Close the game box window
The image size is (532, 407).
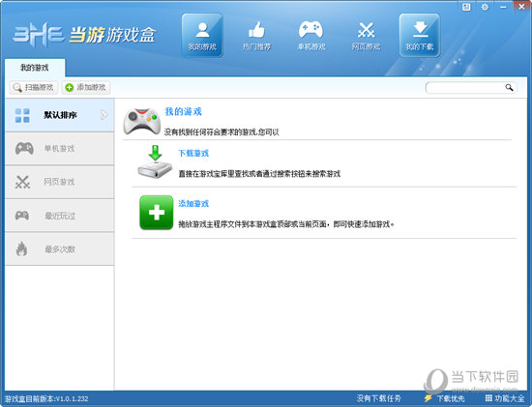(521, 7)
